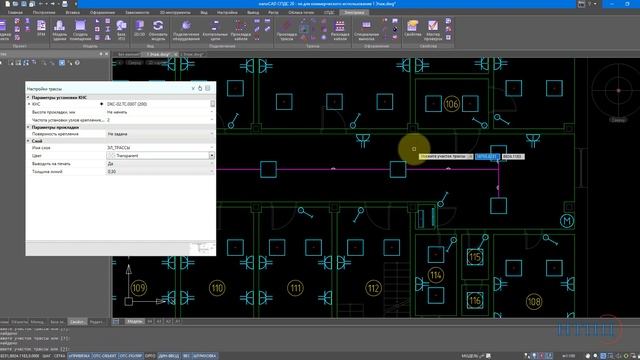
Task: Open the Вставка ribbon tab
Action: pyautogui.click(x=73, y=12)
